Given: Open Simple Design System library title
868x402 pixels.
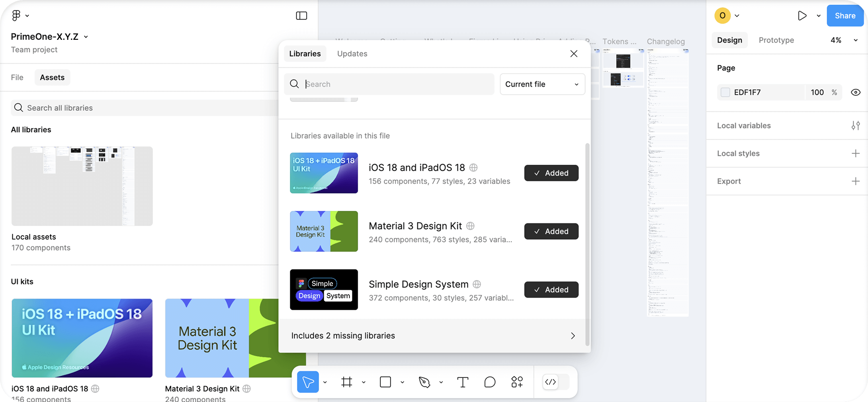Looking at the screenshot, I should coord(418,284).
